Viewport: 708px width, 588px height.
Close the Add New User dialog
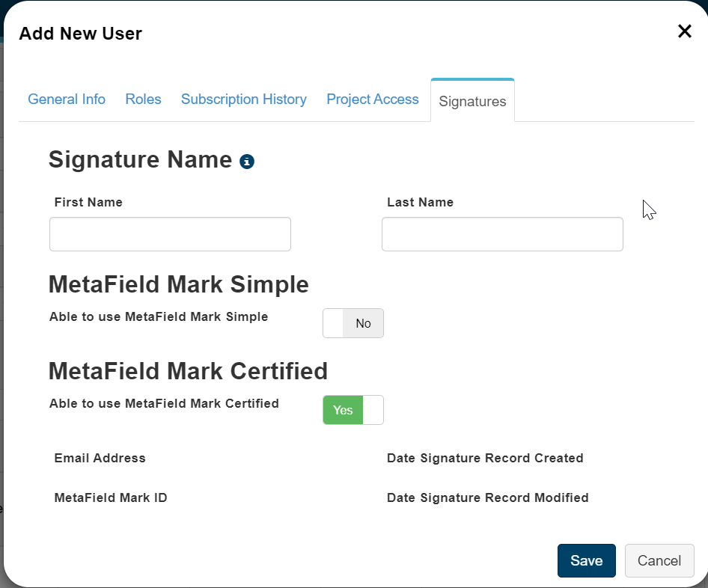(x=684, y=31)
